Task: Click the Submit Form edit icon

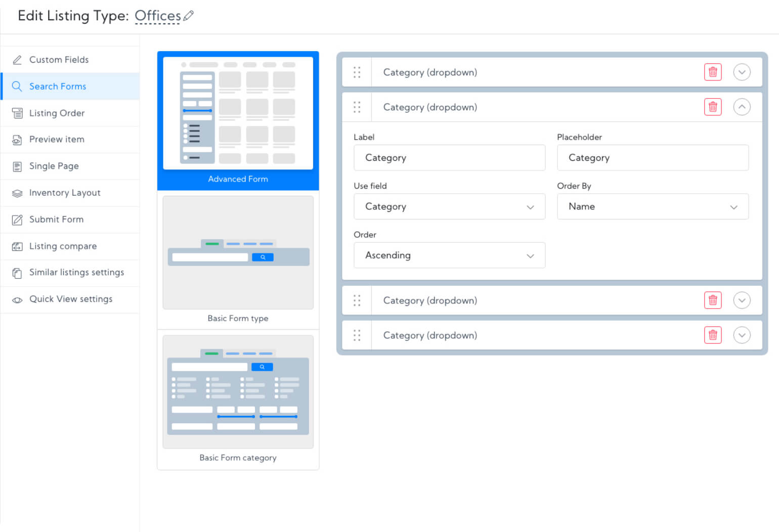Action: 17,219
